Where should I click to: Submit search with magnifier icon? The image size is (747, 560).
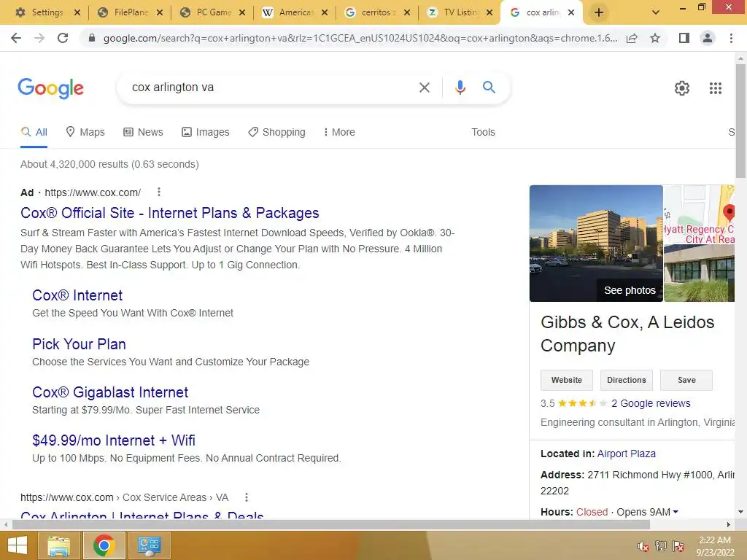tap(489, 87)
